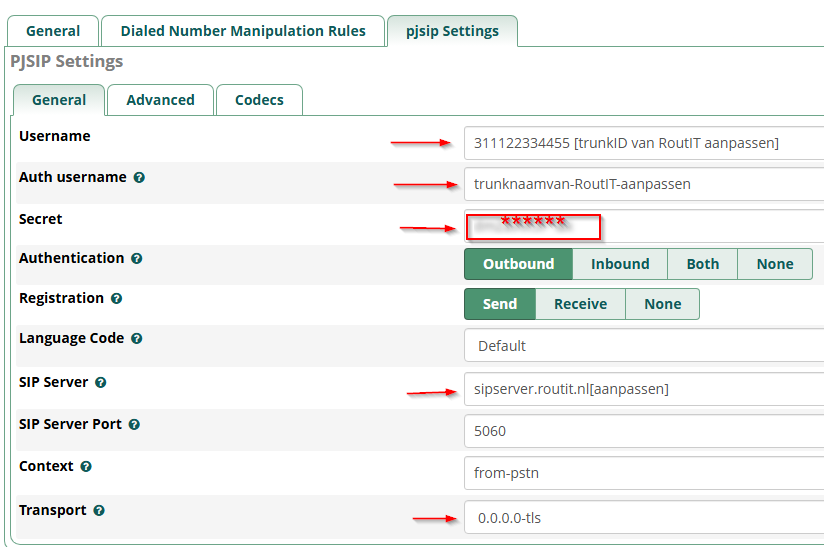
Task: Click help icon beside Authentication label
Action: (137, 259)
